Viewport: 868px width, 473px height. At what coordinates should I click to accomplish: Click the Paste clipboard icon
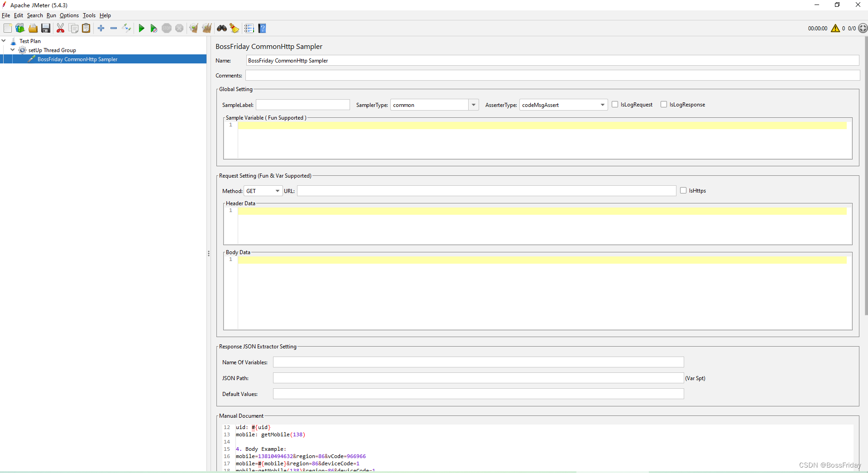coord(86,28)
